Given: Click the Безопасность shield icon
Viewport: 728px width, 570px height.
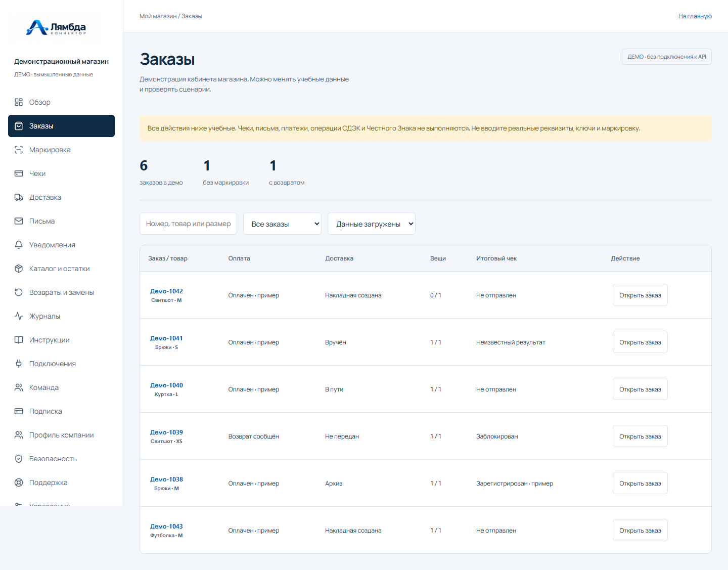Looking at the screenshot, I should click(19, 459).
